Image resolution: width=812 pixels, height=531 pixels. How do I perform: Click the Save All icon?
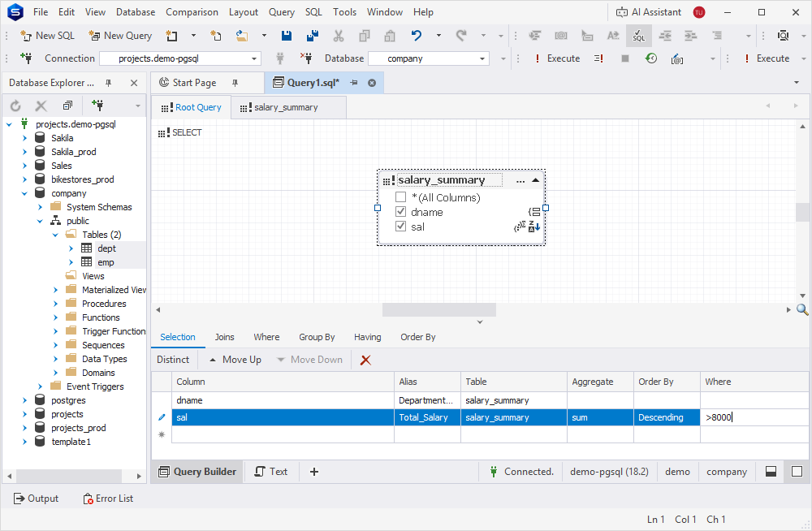(x=313, y=36)
